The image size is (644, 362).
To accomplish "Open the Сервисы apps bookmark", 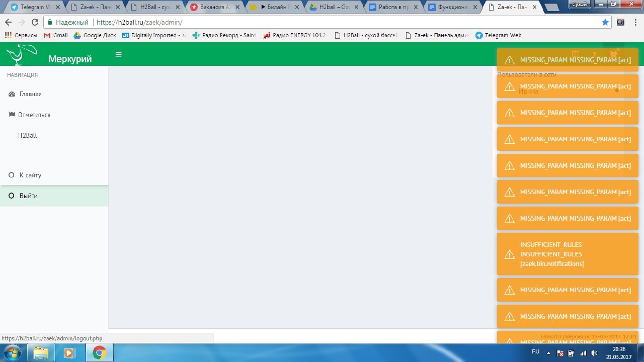I will 21,35.
